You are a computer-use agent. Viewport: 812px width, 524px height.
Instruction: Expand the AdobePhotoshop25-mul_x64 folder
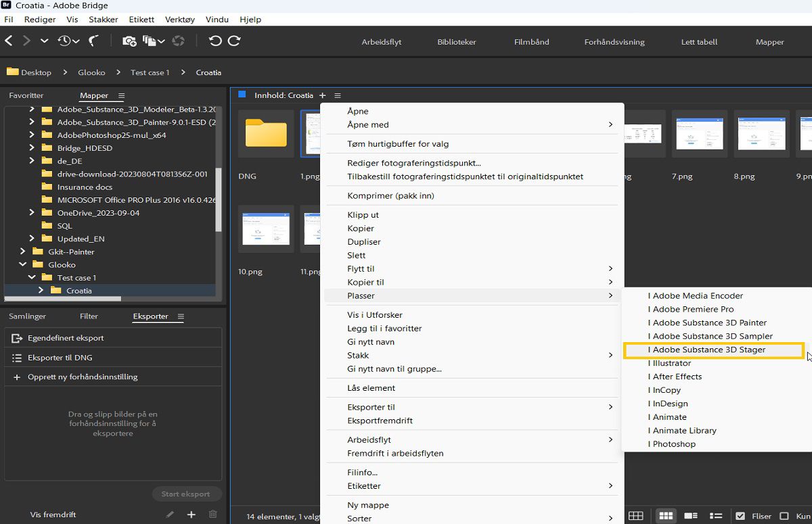click(32, 135)
